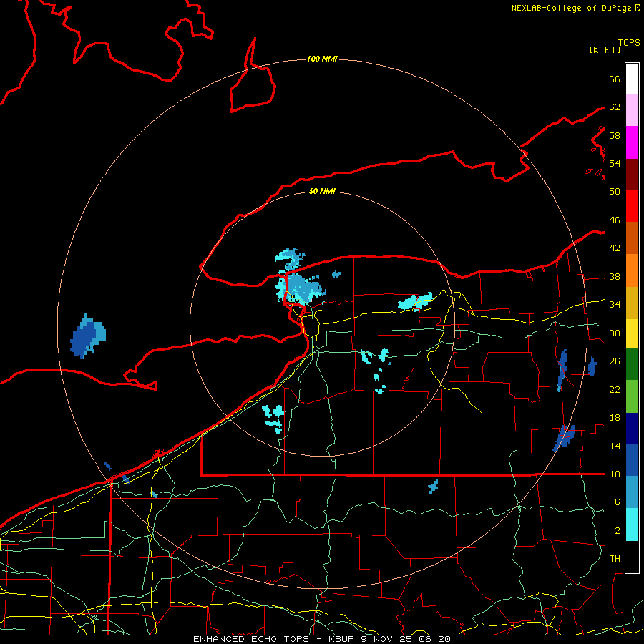Click the navy blue legend swatch
Screen dimensions: 644x644
pyautogui.click(x=632, y=429)
